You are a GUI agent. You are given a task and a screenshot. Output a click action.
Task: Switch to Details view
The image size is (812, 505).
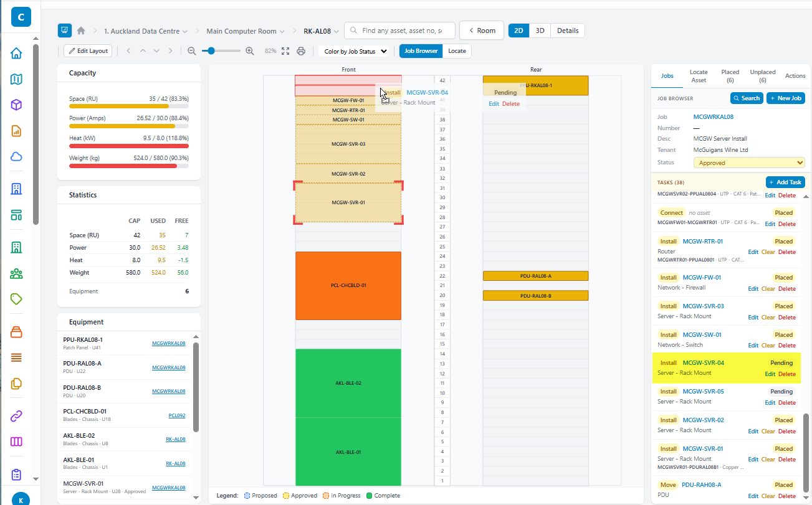pos(568,31)
